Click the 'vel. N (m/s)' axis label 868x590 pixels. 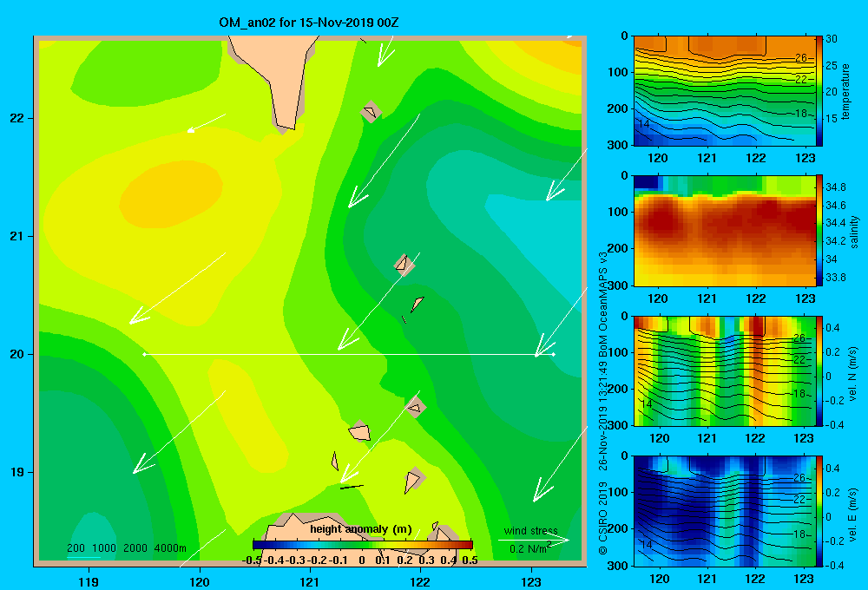click(852, 374)
